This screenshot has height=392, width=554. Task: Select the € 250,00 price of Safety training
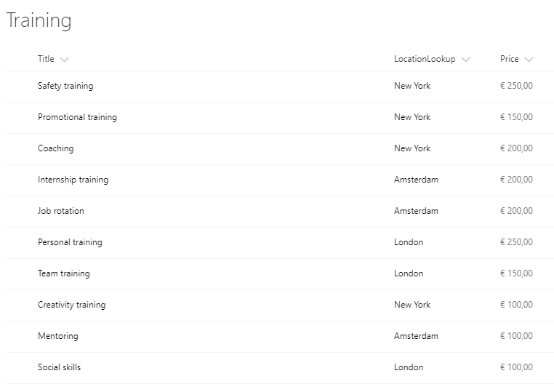(x=516, y=86)
